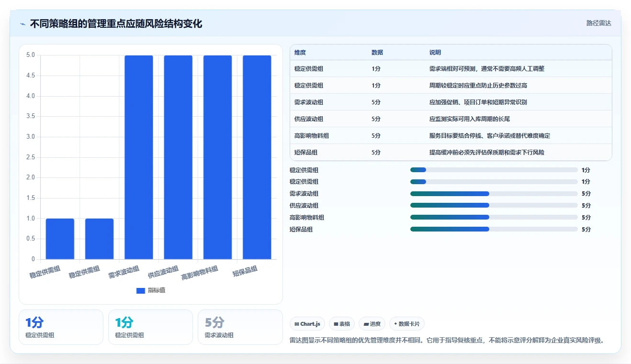
Task: Click the 说明 column header
Action: coord(435,53)
